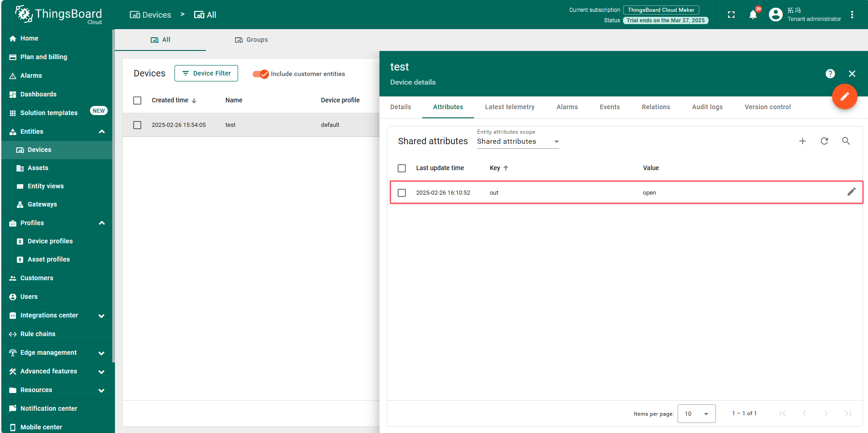Check the 'out' attribute row checkbox
Image resolution: width=868 pixels, height=433 pixels.
pyautogui.click(x=402, y=193)
